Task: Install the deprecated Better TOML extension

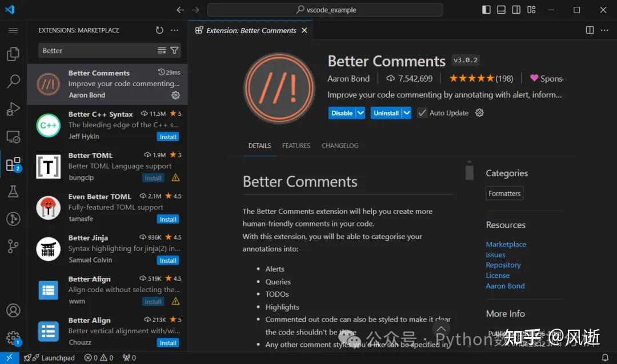Action: tap(153, 178)
